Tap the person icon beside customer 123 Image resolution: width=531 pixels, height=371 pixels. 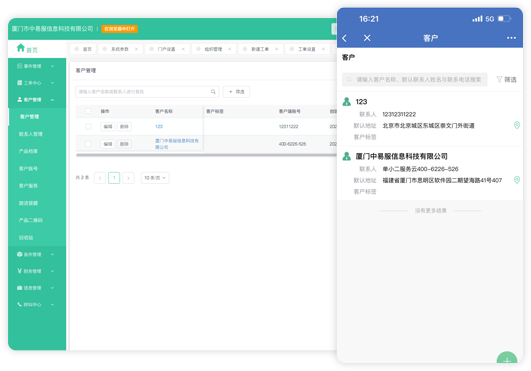tap(346, 102)
